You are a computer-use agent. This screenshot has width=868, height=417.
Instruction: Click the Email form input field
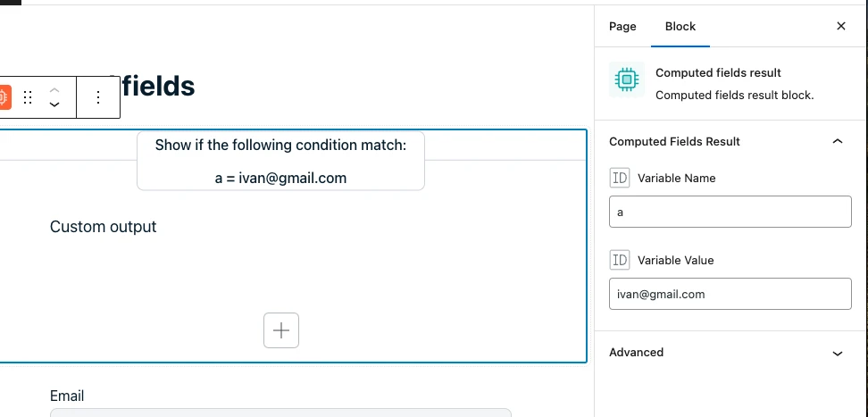(280, 413)
